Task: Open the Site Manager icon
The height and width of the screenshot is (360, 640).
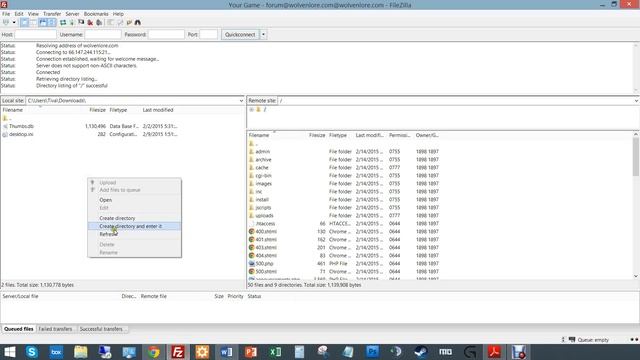Action: (x=6, y=22)
